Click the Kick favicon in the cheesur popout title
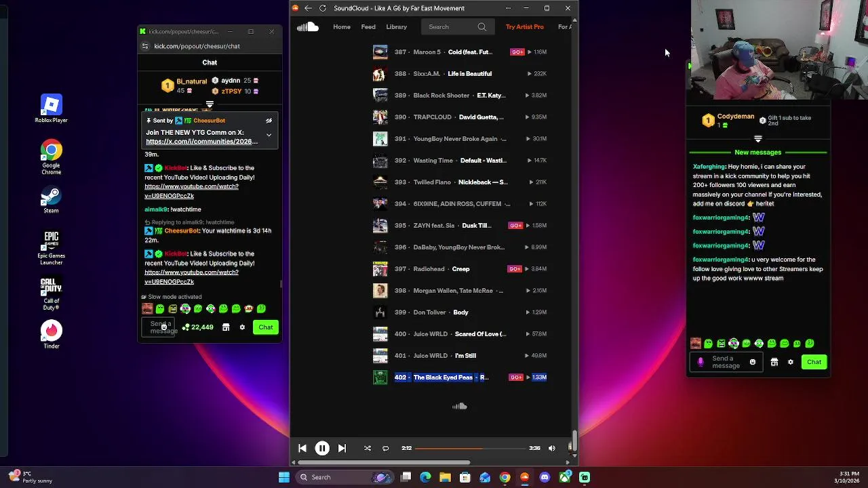868x488 pixels. tap(142, 31)
